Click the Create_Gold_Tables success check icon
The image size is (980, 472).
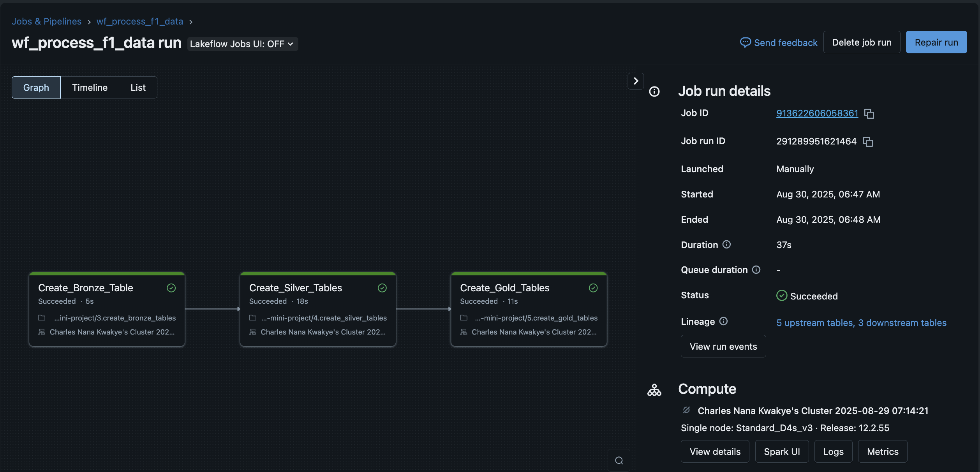tap(593, 288)
